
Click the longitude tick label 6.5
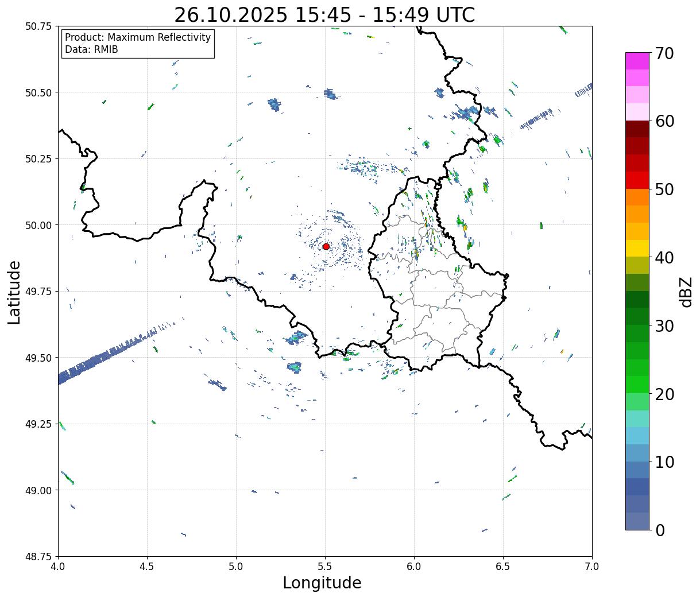[503, 567]
